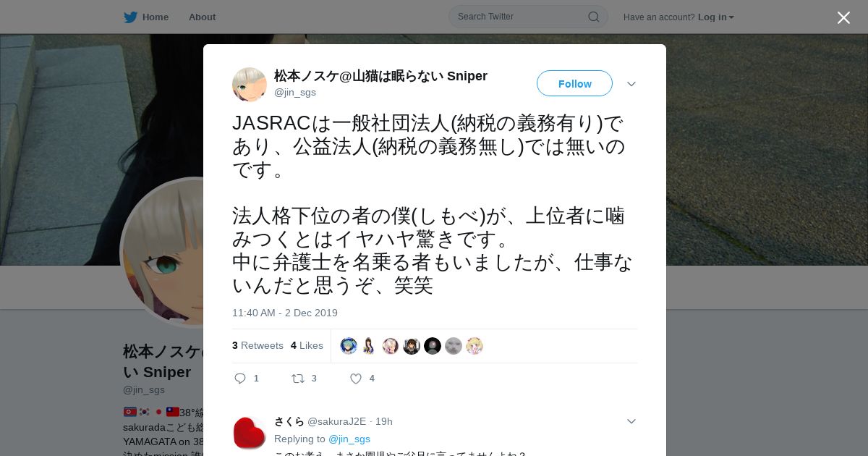
Task: Click the retweet arrows icon
Action: (x=297, y=379)
